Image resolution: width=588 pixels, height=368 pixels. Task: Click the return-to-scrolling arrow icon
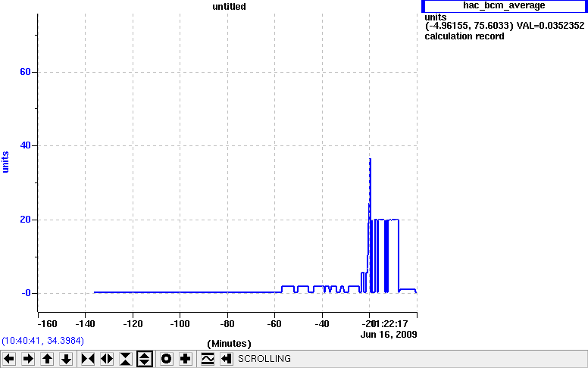pos(226,359)
